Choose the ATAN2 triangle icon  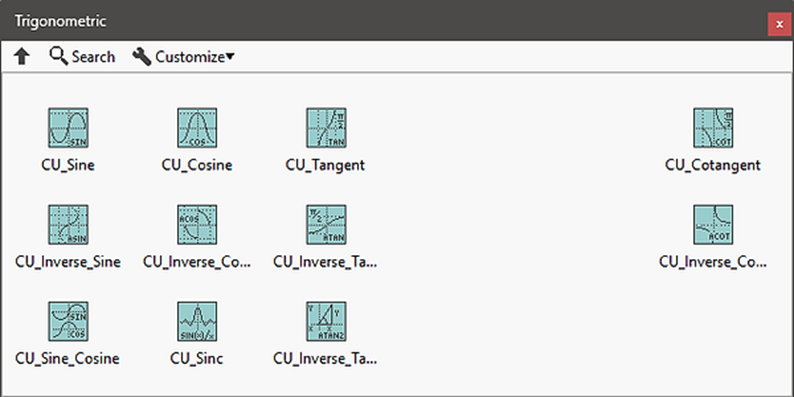326,321
